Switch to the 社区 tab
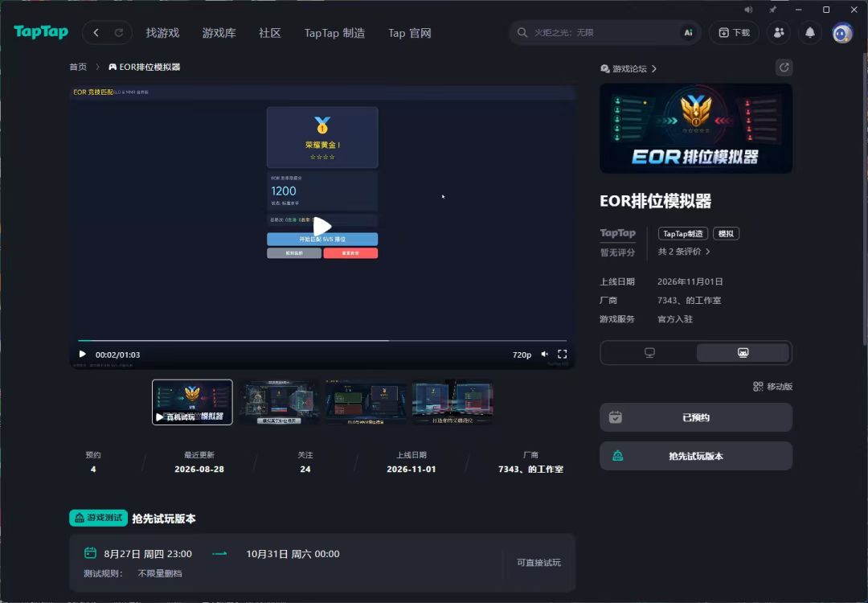This screenshot has width=868, height=603. pyautogui.click(x=270, y=33)
